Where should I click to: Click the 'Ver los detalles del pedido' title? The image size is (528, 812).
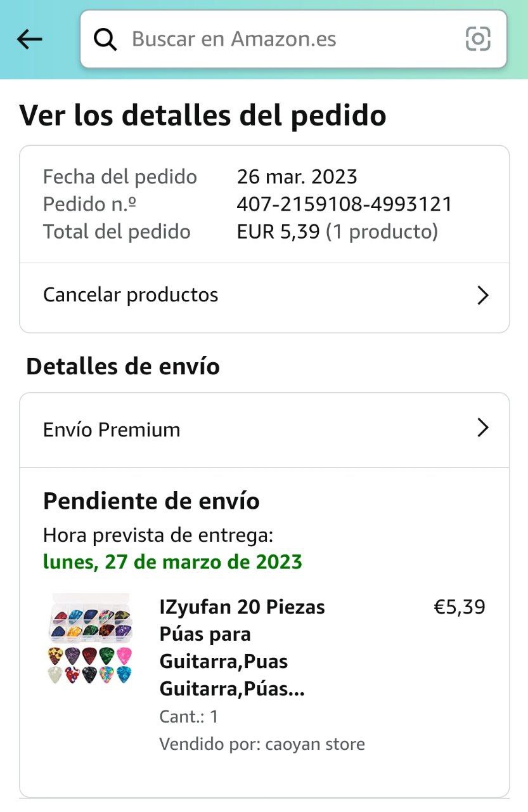pyautogui.click(x=203, y=115)
